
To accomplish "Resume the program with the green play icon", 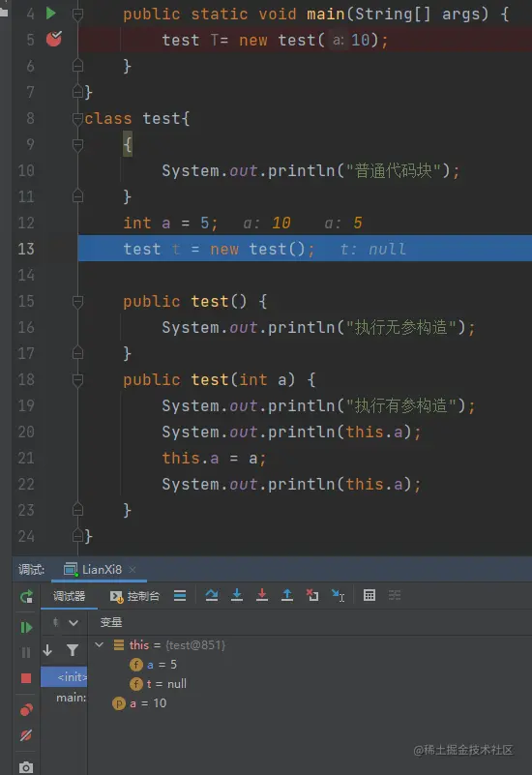I will [26, 627].
